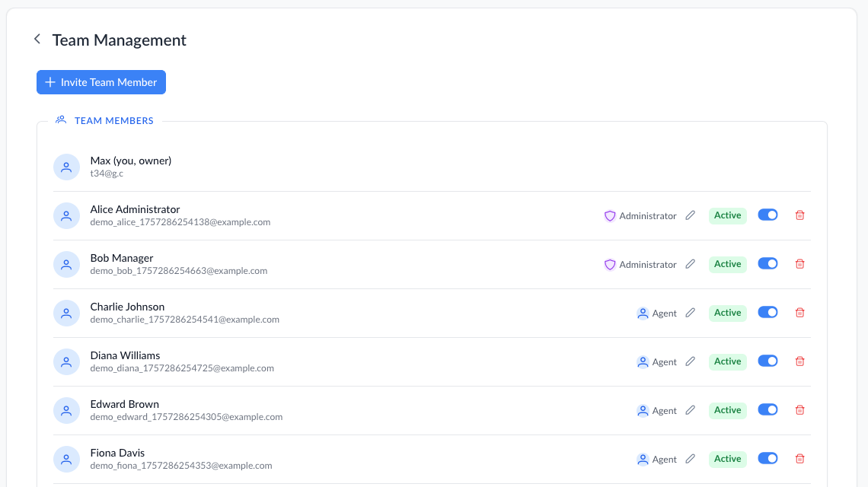This screenshot has height=487, width=868.
Task: Click Max owner avatar icon
Action: (66, 167)
